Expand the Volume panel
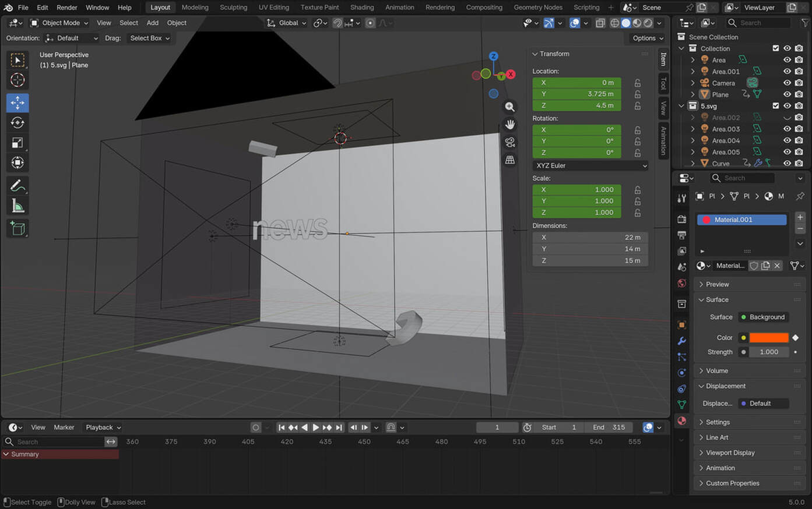 tap(717, 371)
